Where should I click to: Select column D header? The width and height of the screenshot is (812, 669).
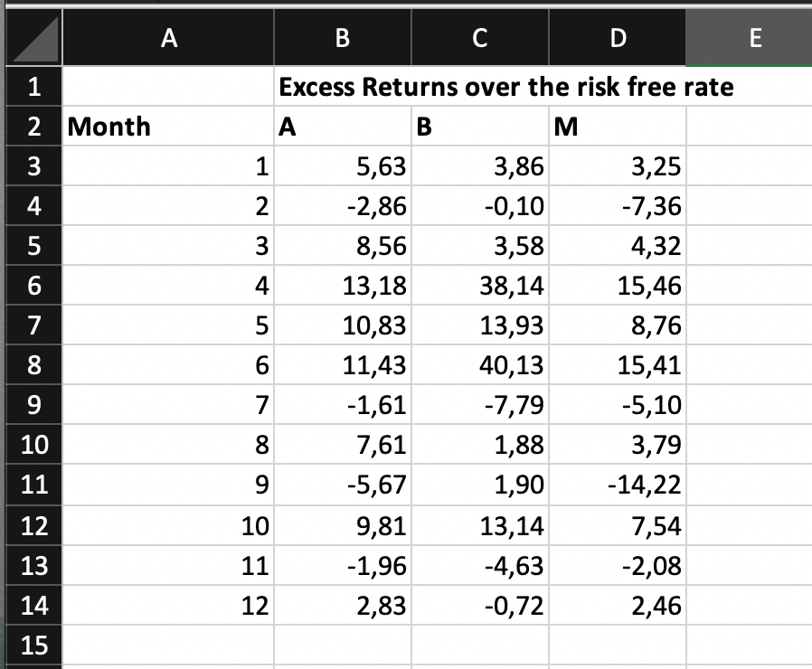(x=617, y=38)
